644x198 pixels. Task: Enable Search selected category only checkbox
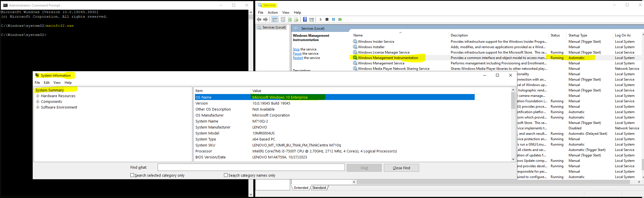coord(132,175)
